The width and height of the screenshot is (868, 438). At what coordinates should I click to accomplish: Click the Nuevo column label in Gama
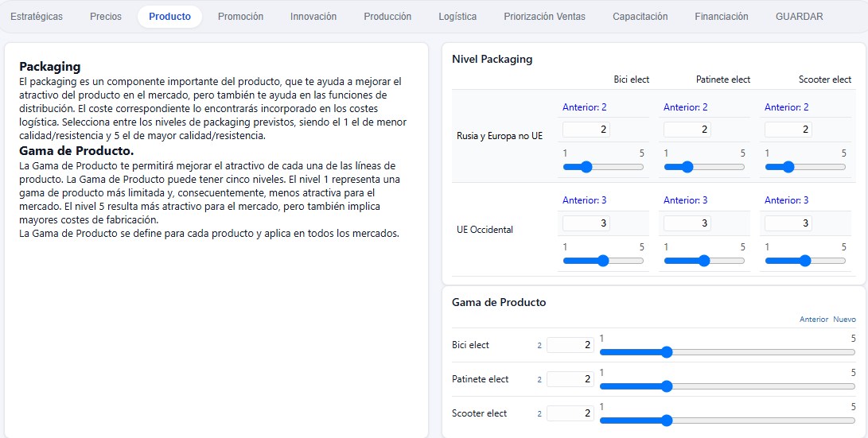point(845,320)
